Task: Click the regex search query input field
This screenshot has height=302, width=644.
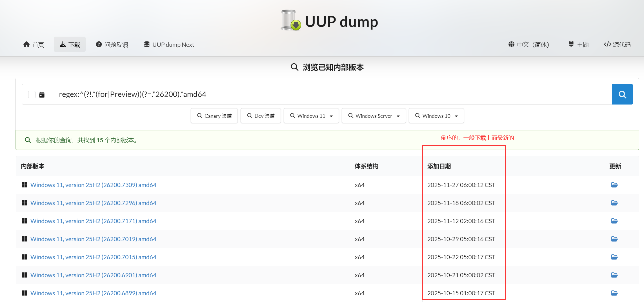Action: [331, 94]
